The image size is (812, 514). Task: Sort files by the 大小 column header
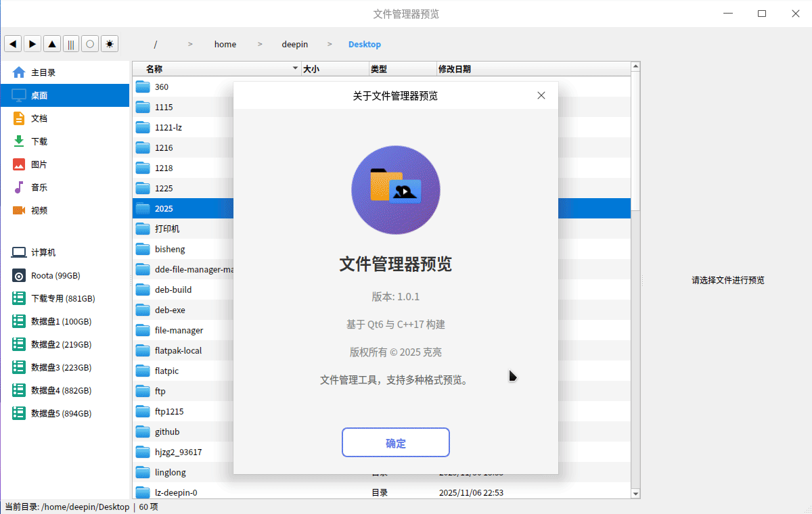coord(335,69)
